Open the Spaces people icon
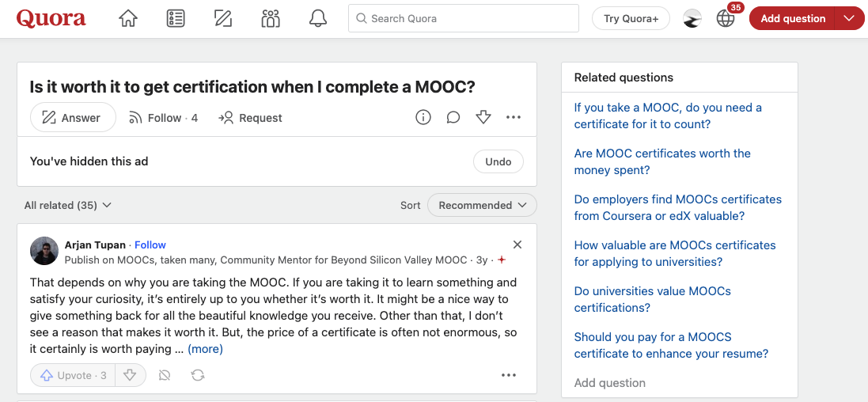 [x=270, y=18]
